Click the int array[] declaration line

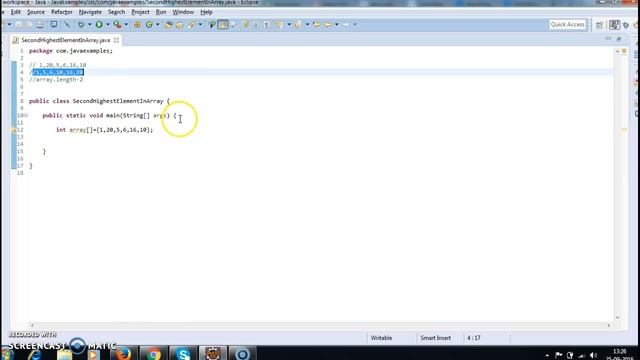click(104, 130)
